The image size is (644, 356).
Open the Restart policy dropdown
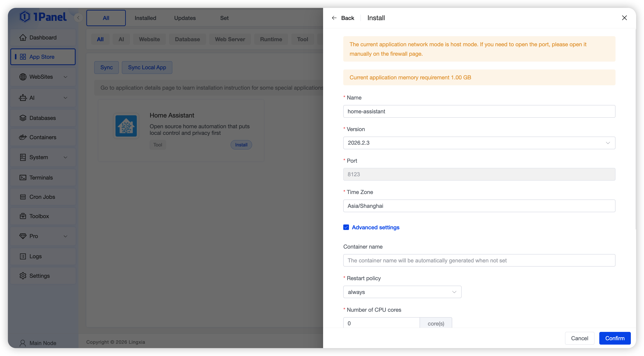(402, 292)
